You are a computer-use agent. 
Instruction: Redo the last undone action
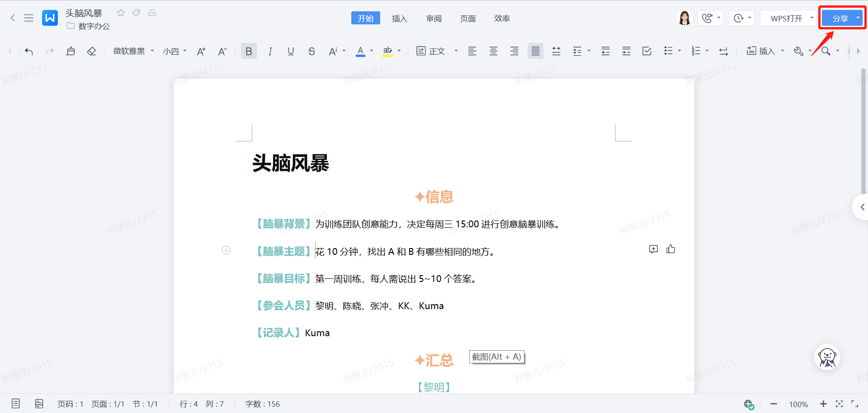pyautogui.click(x=50, y=51)
